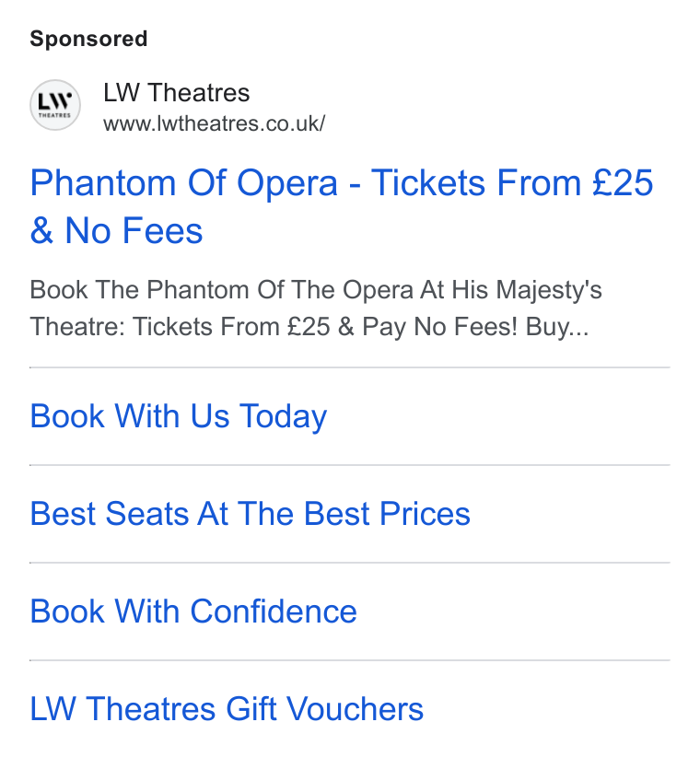Select the Book With Us Today sitelink
700x757 pixels.
coord(178,416)
